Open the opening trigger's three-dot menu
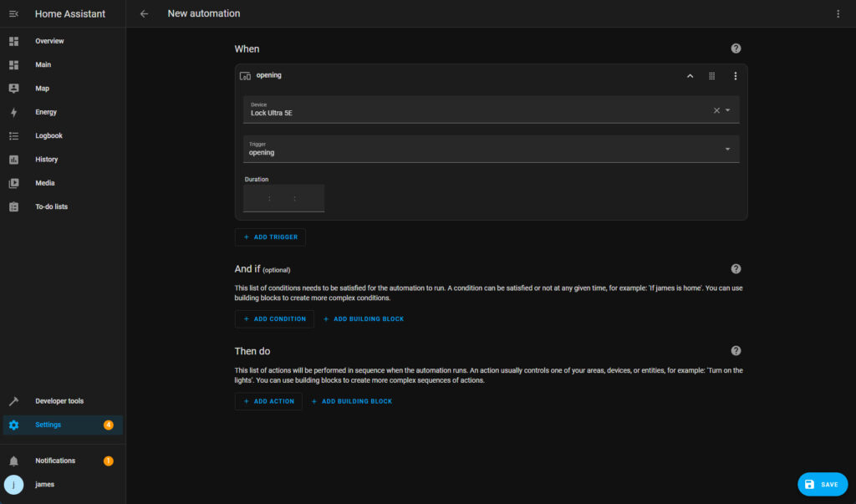856x504 pixels. pyautogui.click(x=736, y=76)
